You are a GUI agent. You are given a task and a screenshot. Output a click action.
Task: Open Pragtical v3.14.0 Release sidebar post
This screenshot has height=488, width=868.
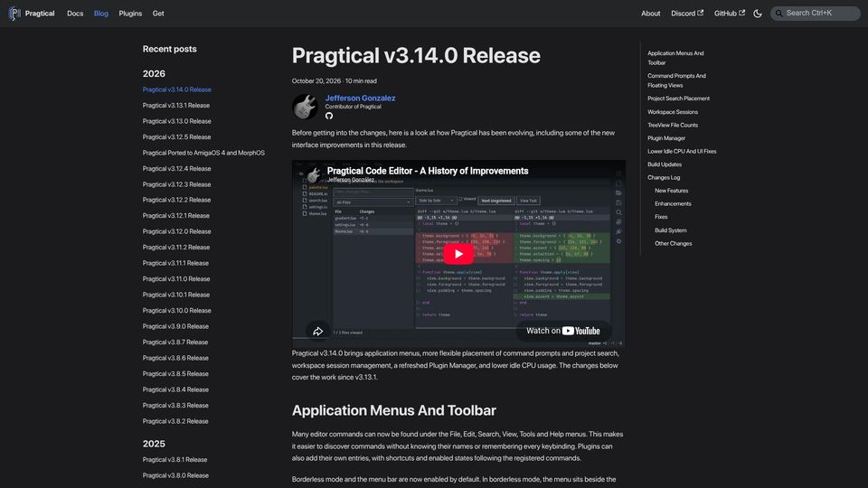(x=176, y=89)
